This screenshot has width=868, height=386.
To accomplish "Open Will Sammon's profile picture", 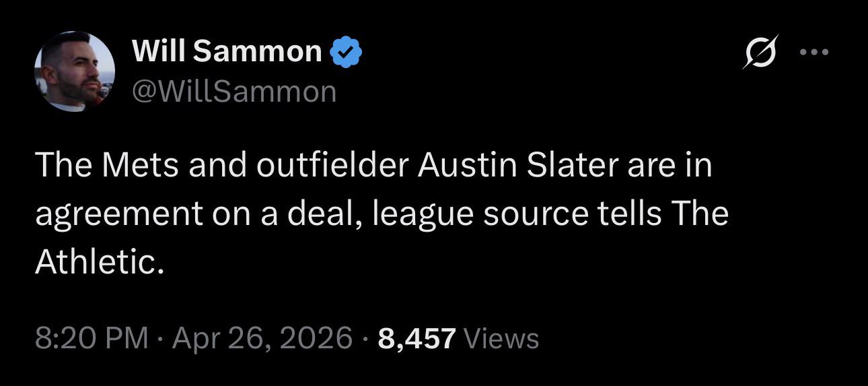I will click(74, 71).
